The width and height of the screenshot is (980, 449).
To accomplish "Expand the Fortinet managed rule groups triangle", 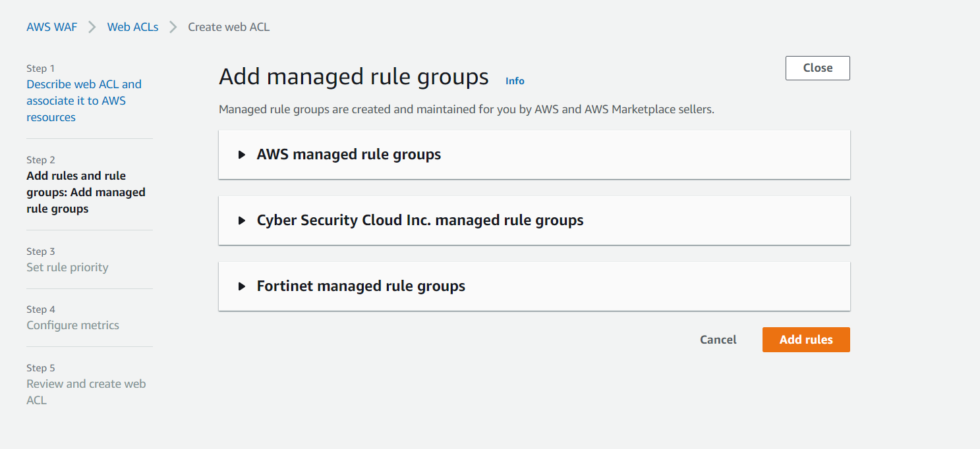I will [242, 286].
